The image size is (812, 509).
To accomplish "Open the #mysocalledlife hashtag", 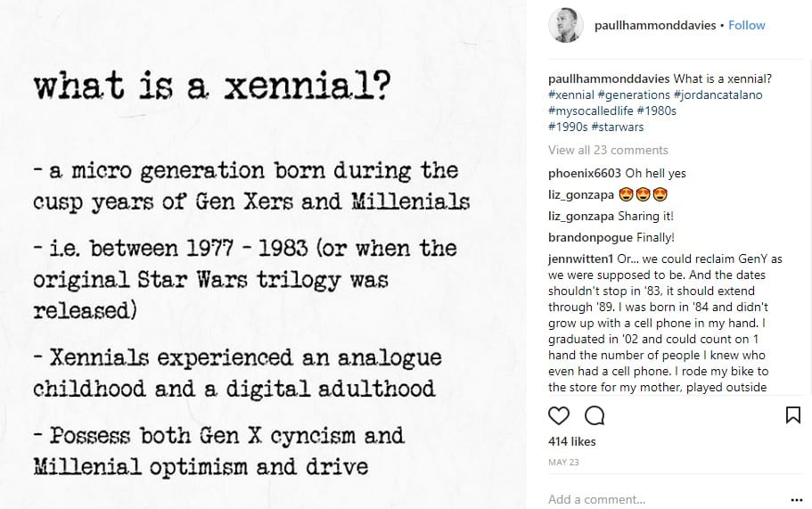I will coord(591,111).
